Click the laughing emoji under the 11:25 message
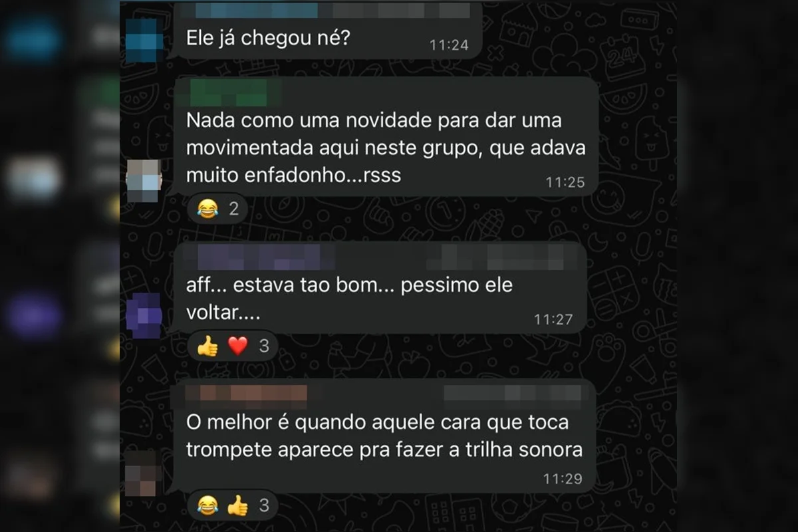The image size is (798, 532). [207, 209]
